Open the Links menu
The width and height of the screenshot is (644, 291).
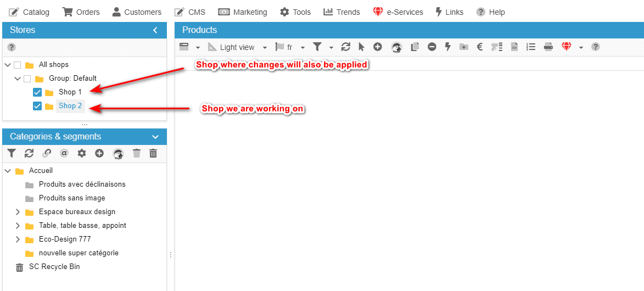click(x=449, y=12)
